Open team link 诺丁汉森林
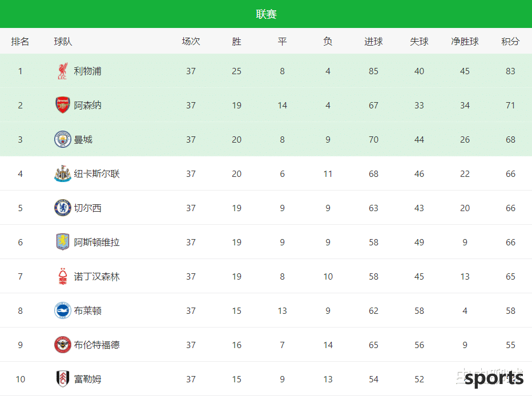Image resolution: width=532 pixels, height=396 pixels. pos(96,276)
